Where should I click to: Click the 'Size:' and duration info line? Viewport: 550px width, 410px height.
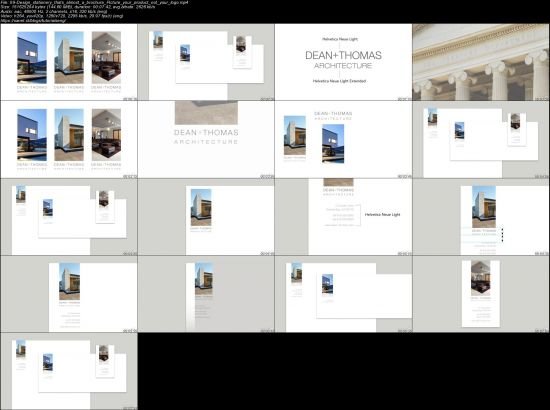pos(78,7)
